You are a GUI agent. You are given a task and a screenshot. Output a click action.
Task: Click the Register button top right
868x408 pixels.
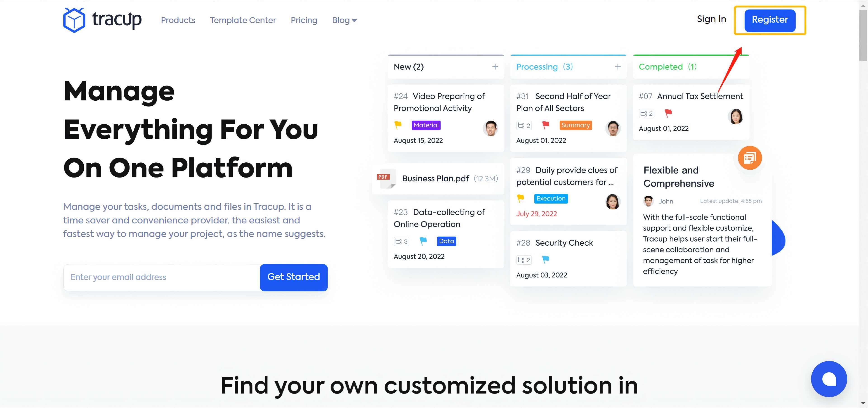click(x=770, y=20)
